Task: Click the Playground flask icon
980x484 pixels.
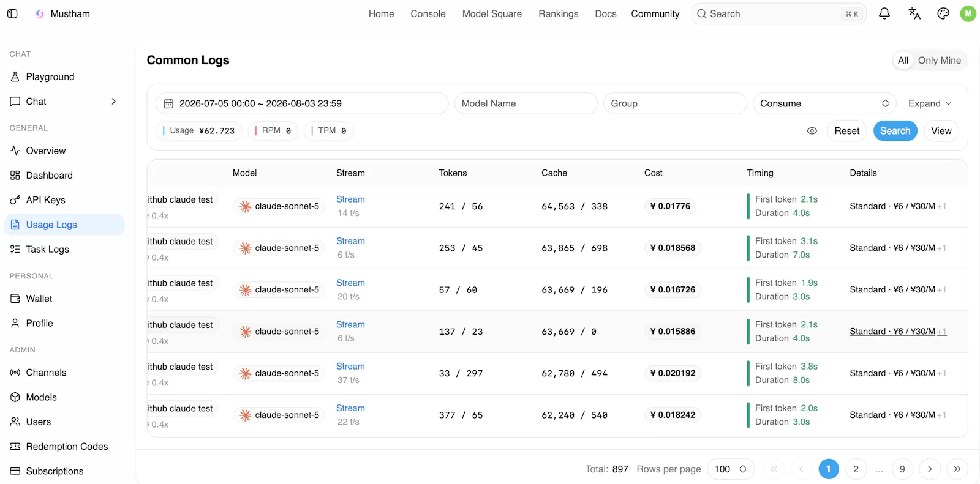Action: click(15, 76)
